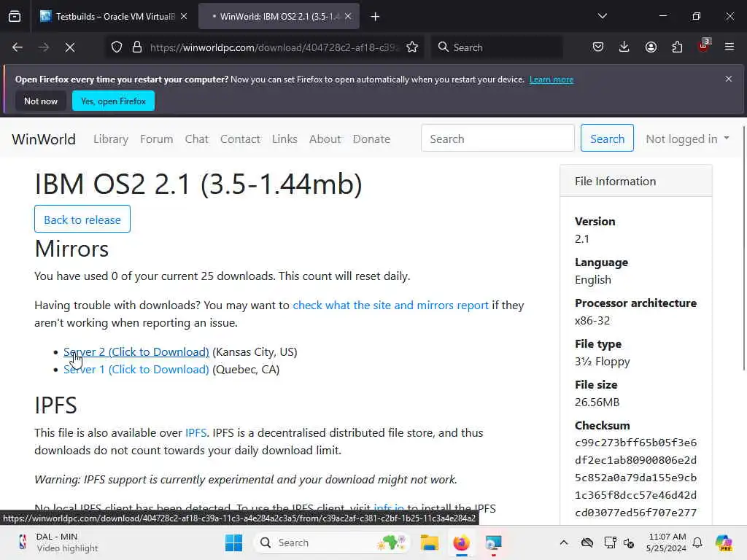Expand the list all tabs dropdown
The image size is (747, 560).
coord(602,16)
